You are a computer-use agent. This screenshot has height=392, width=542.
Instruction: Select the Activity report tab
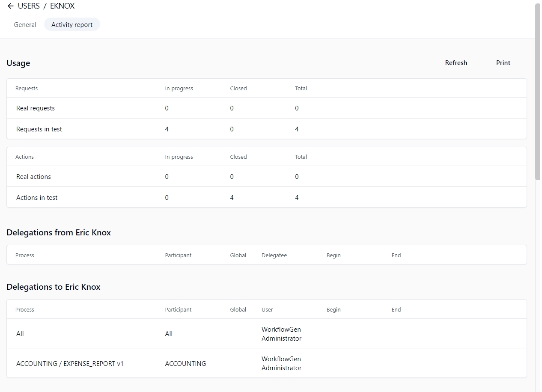(72, 25)
